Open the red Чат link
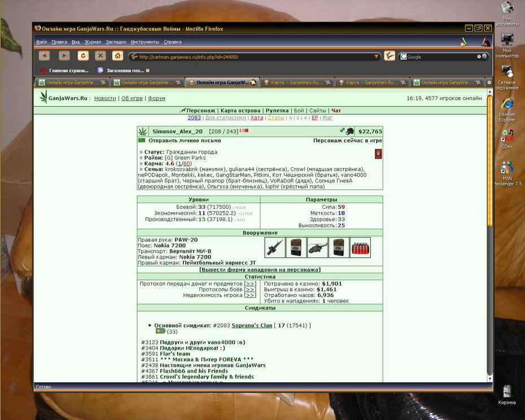 tap(336, 111)
